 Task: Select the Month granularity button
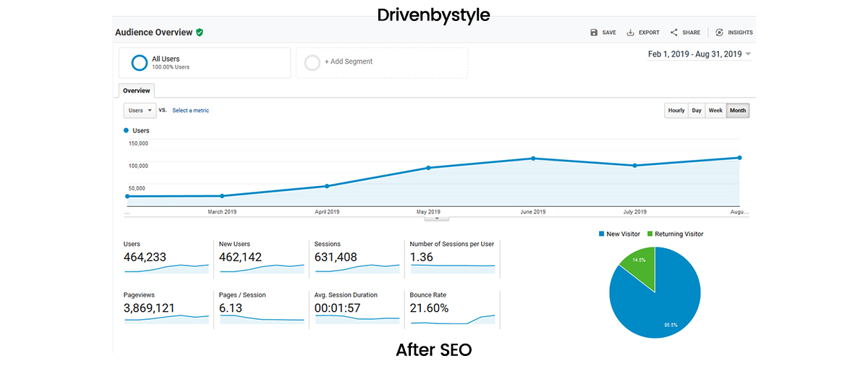point(738,111)
